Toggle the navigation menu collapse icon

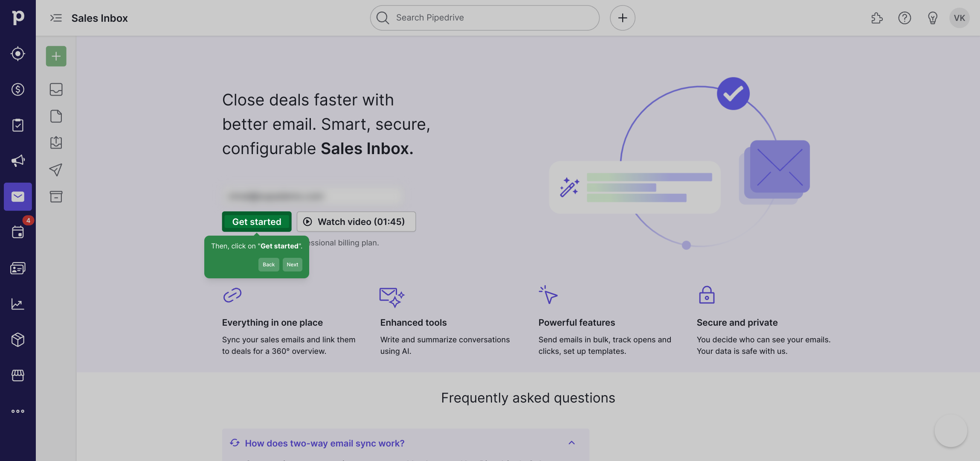tap(56, 18)
